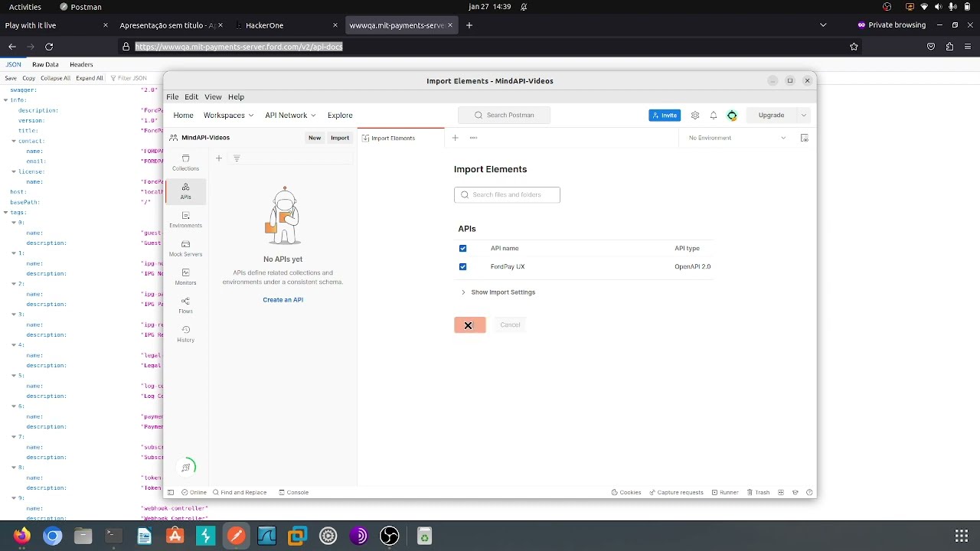This screenshot has height=551, width=980.
Task: Open Workspaces dropdown in Postman
Action: click(x=228, y=116)
